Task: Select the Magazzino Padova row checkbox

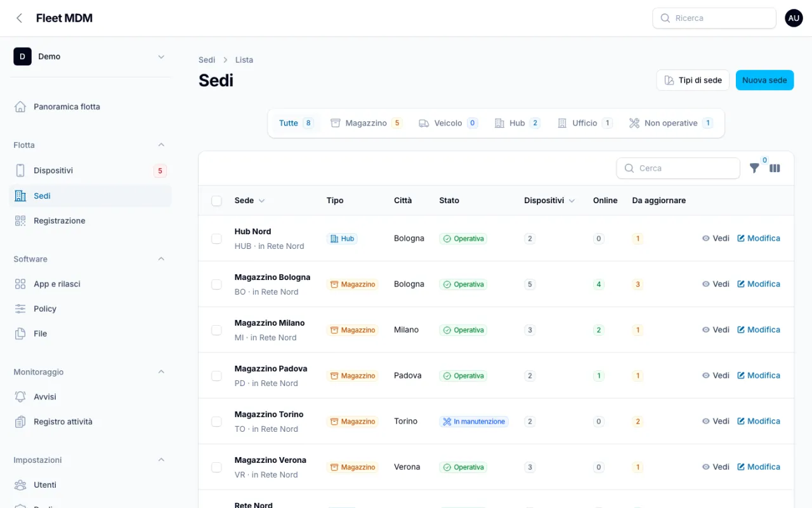Action: pos(216,376)
